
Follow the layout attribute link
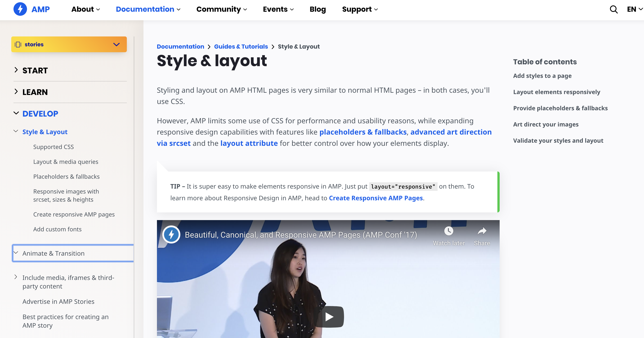pyautogui.click(x=249, y=143)
